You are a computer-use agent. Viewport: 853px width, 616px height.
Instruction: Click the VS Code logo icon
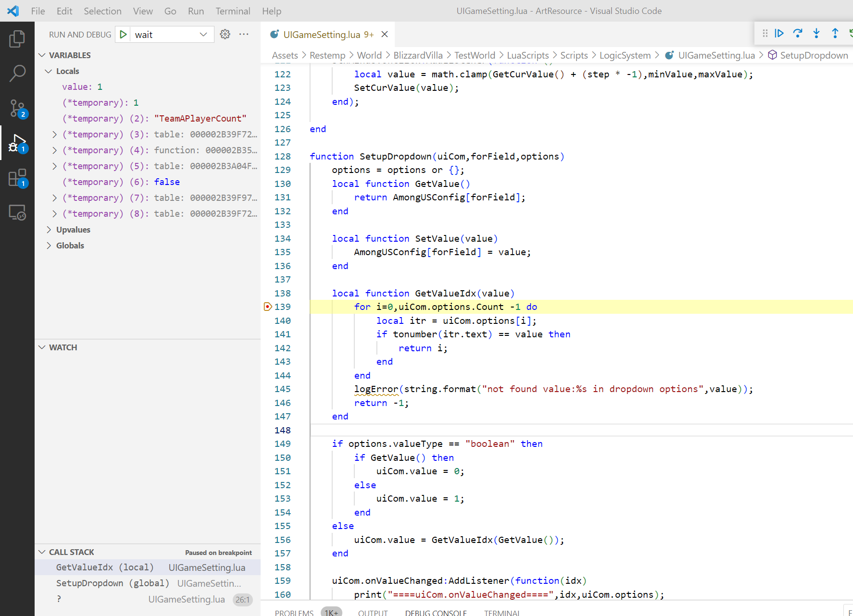click(x=13, y=11)
